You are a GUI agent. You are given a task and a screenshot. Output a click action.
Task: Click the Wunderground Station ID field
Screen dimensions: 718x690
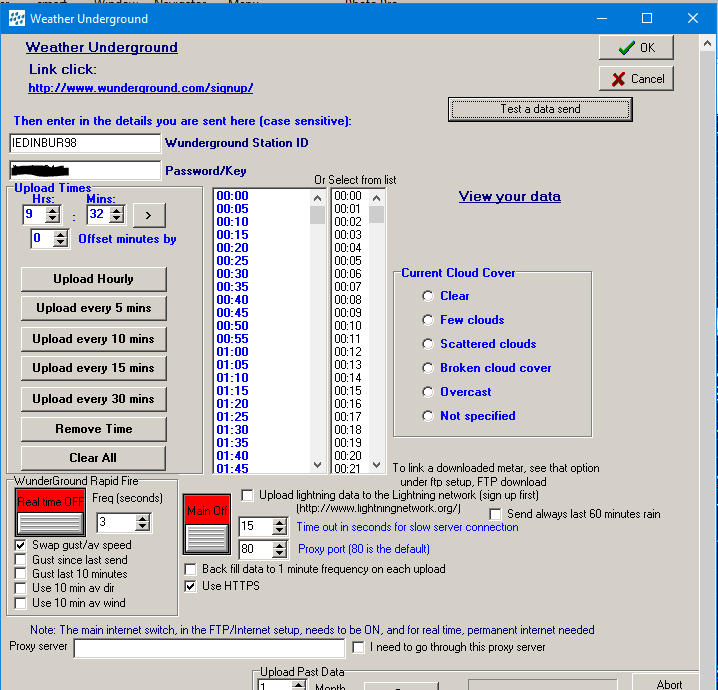click(x=85, y=143)
